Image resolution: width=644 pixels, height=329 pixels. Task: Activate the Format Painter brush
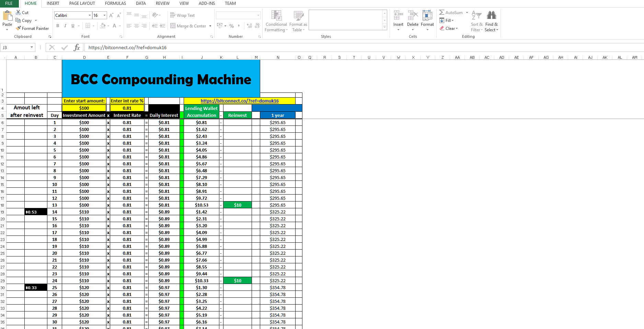point(19,28)
